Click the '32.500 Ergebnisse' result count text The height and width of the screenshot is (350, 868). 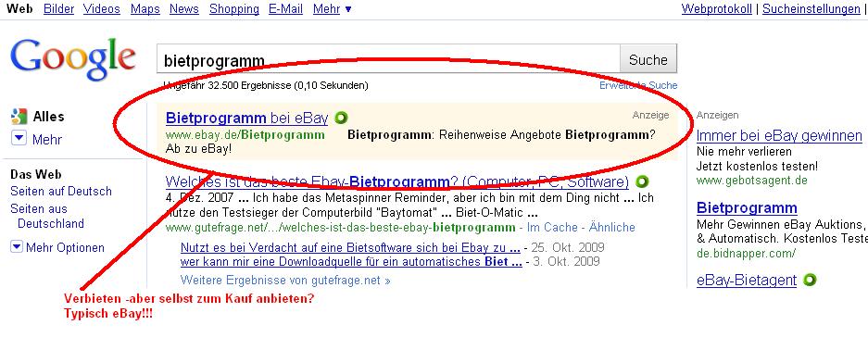tap(250, 86)
